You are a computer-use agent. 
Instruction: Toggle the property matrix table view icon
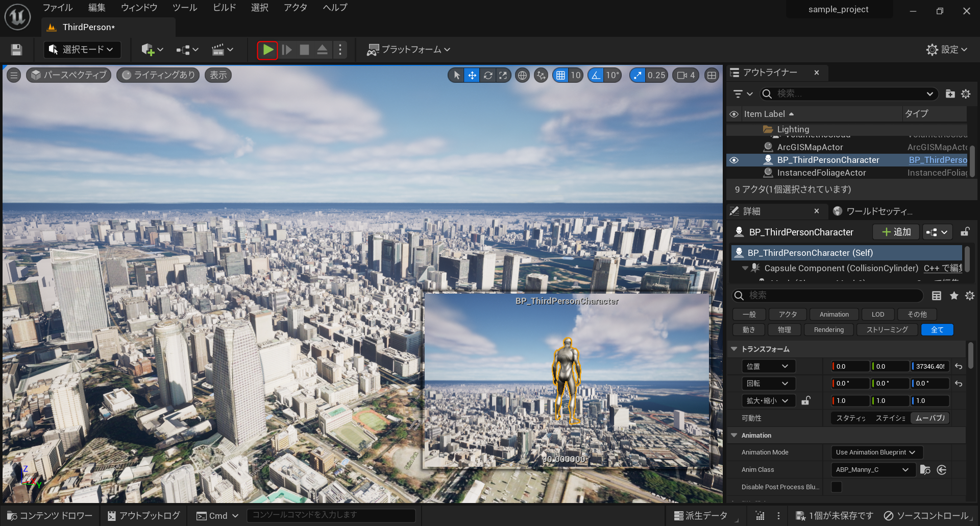click(x=937, y=296)
